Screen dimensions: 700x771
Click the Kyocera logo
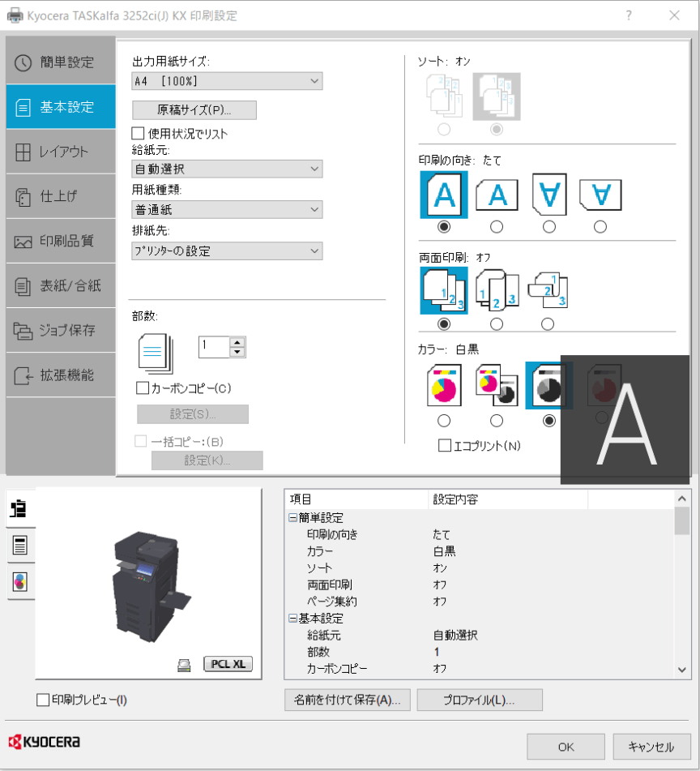tap(45, 742)
